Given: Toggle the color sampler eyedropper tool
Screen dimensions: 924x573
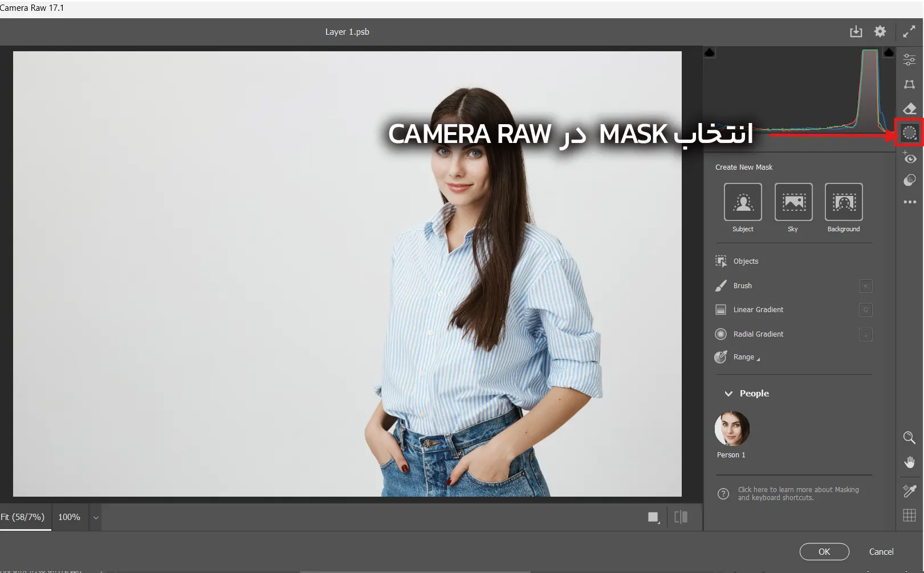Looking at the screenshot, I should pos(909,490).
